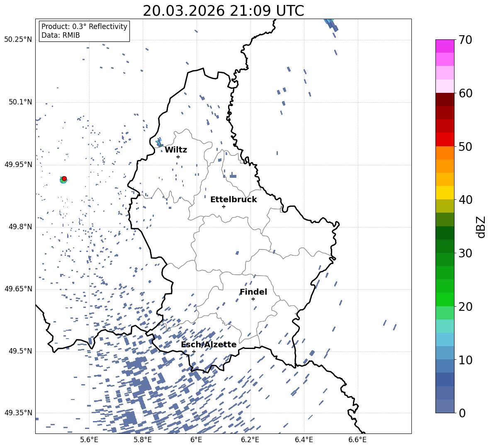Click the dBZ colorbar label
Image resolution: width=491 pixels, height=448 pixels.
click(x=481, y=227)
